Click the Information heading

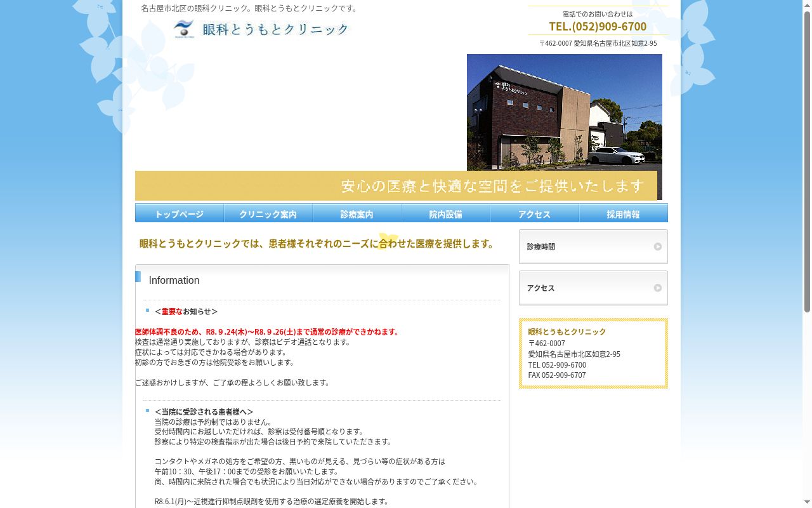[x=174, y=281]
